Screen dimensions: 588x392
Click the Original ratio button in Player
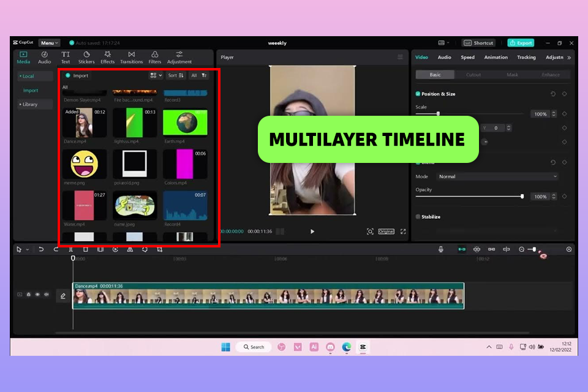pyautogui.click(x=386, y=232)
